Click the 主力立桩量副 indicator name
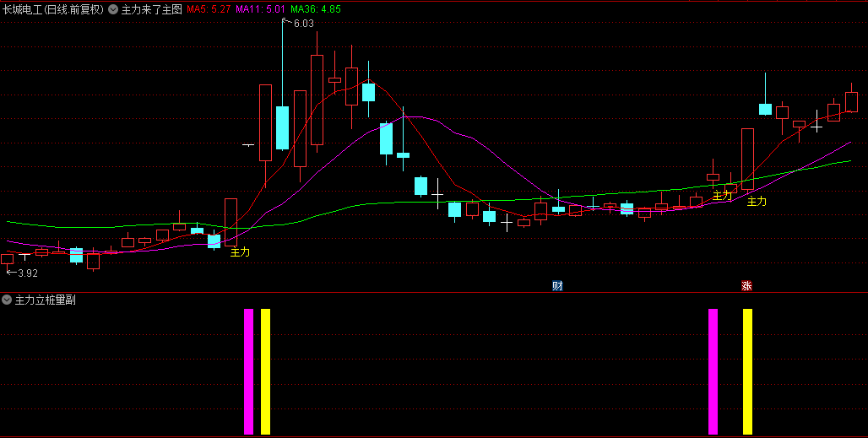The width and height of the screenshot is (868, 438). pyautogui.click(x=46, y=300)
